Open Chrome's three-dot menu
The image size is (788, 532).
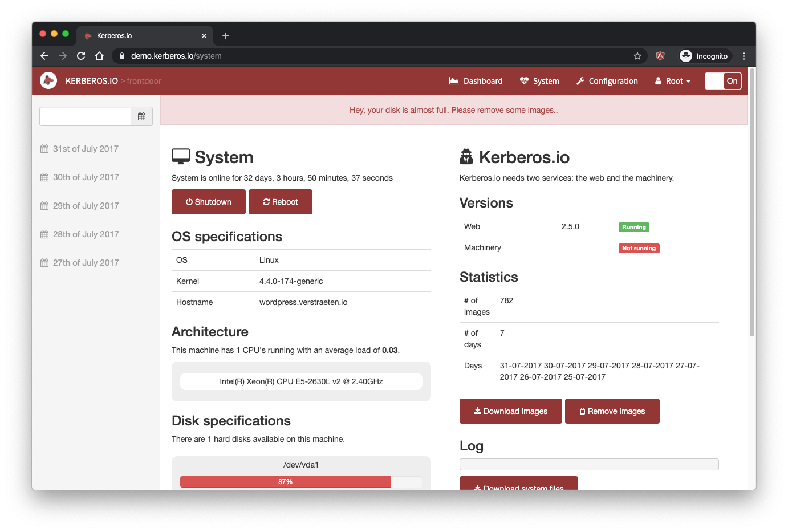pos(744,56)
